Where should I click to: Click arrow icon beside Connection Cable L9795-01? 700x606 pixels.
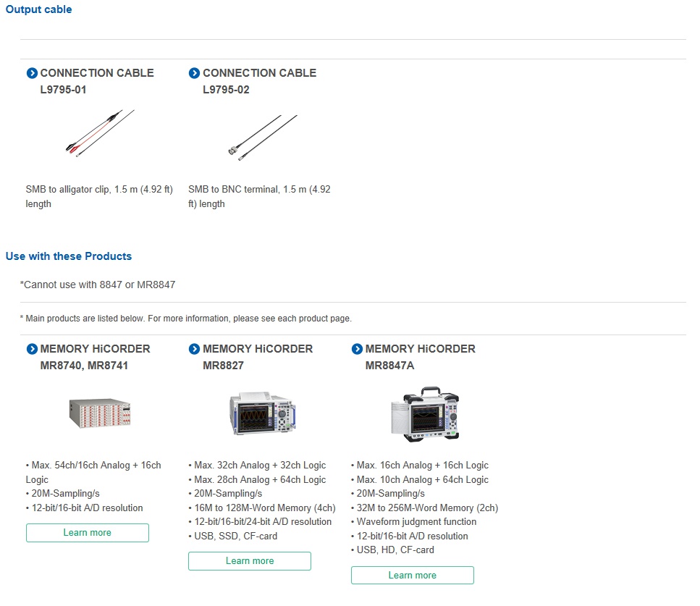tap(32, 73)
